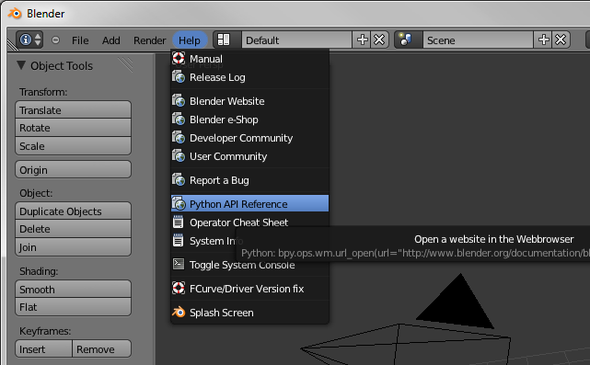The width and height of the screenshot is (590, 365).
Task: Open the screen layout browse icon
Action: tap(224, 40)
